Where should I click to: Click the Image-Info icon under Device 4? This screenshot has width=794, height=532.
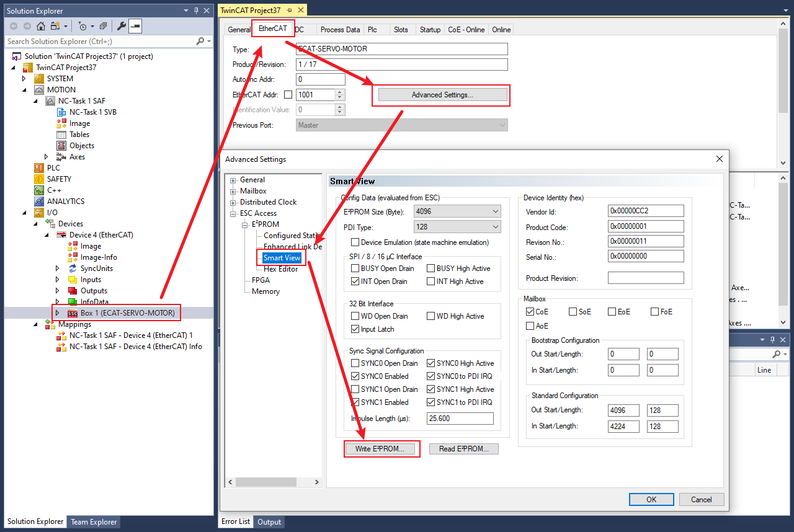[x=73, y=257]
